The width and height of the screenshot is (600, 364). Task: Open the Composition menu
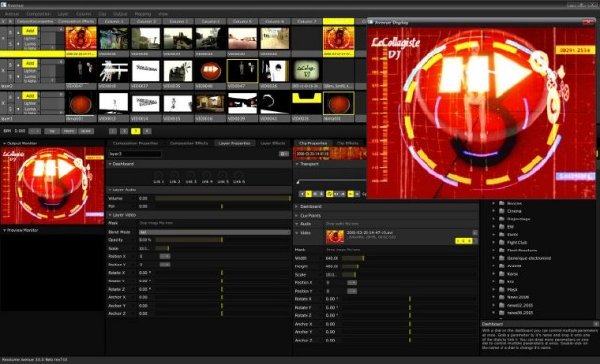pos(38,14)
